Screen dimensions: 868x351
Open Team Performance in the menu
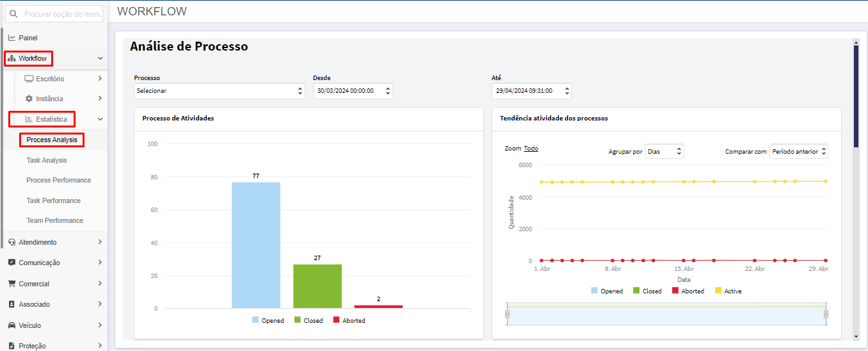point(55,220)
